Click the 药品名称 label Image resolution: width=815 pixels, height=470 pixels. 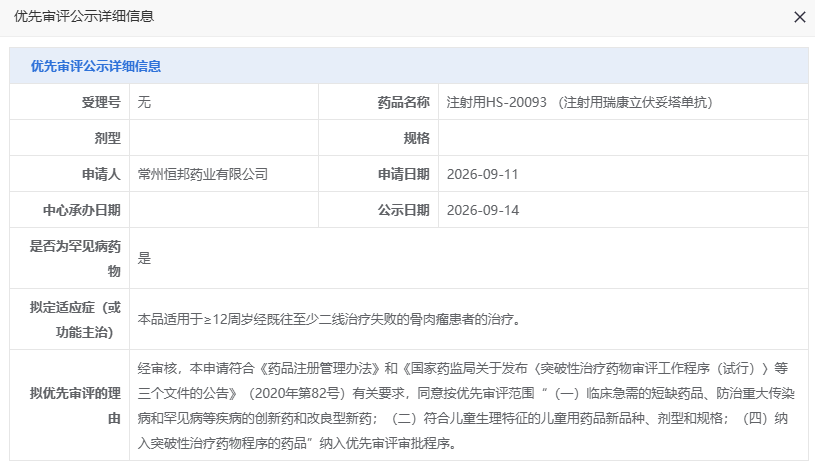click(403, 102)
